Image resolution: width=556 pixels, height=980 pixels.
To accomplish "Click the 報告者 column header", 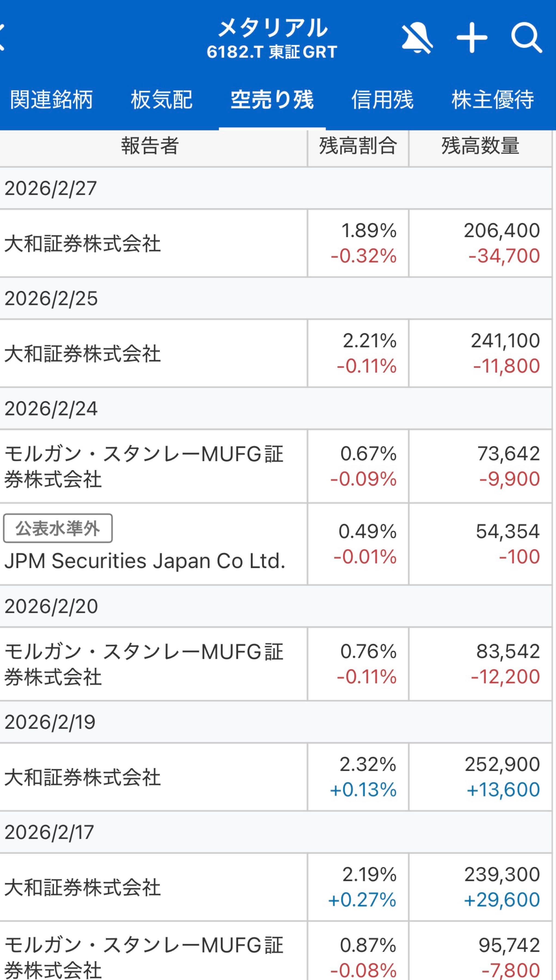I will tap(153, 147).
